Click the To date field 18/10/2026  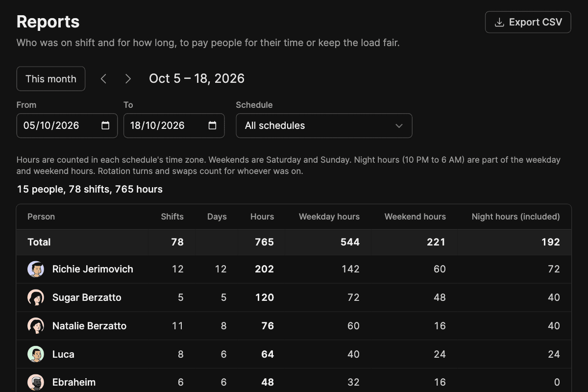tap(174, 126)
